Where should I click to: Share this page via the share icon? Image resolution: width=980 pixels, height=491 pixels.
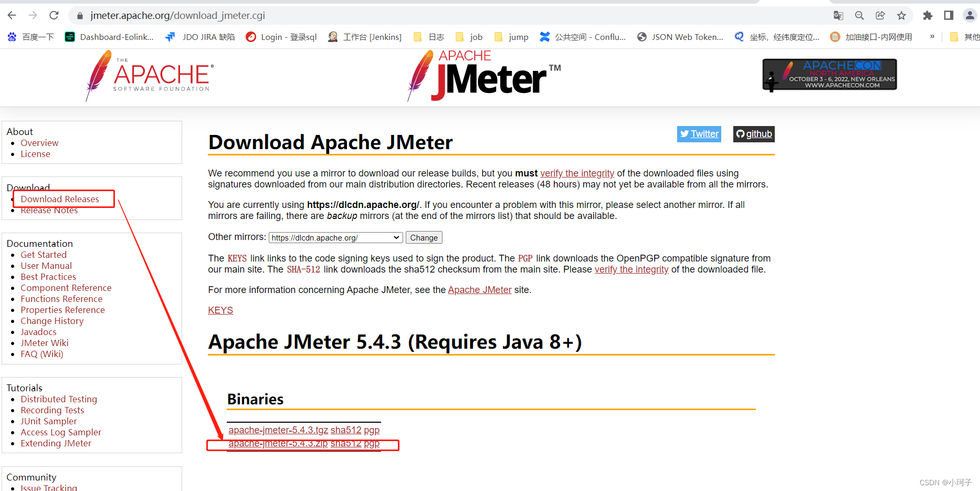(x=880, y=15)
